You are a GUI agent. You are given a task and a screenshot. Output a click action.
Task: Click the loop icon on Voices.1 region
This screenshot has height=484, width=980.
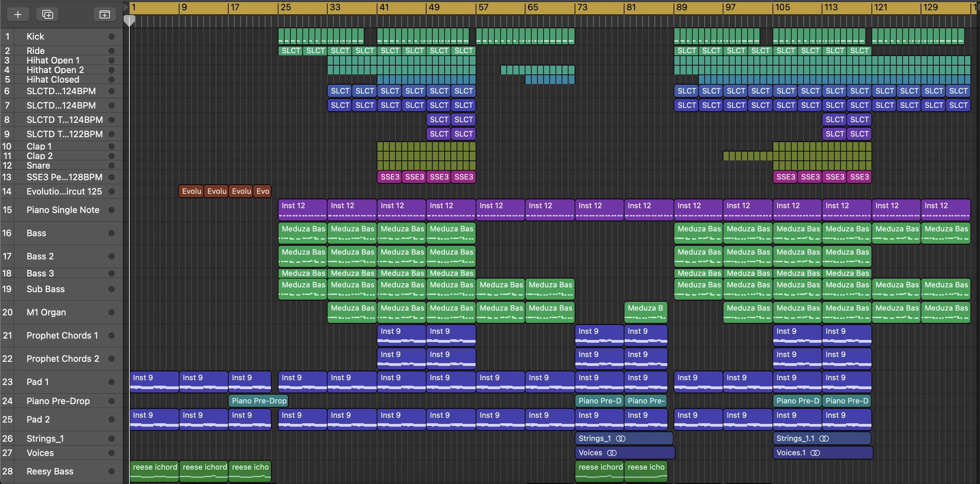(815, 453)
